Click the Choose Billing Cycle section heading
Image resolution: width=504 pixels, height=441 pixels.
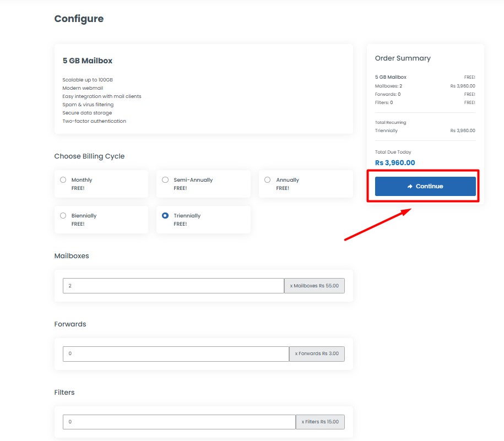pyautogui.click(x=89, y=156)
